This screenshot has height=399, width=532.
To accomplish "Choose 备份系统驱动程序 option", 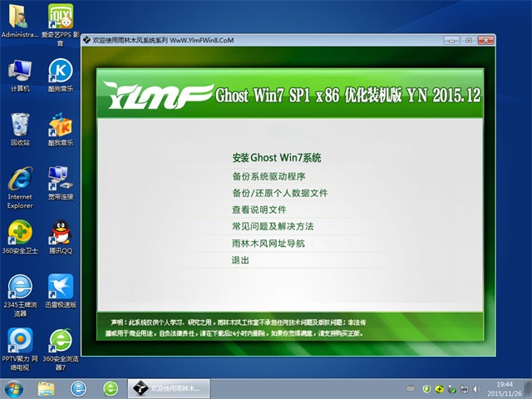I will point(268,176).
